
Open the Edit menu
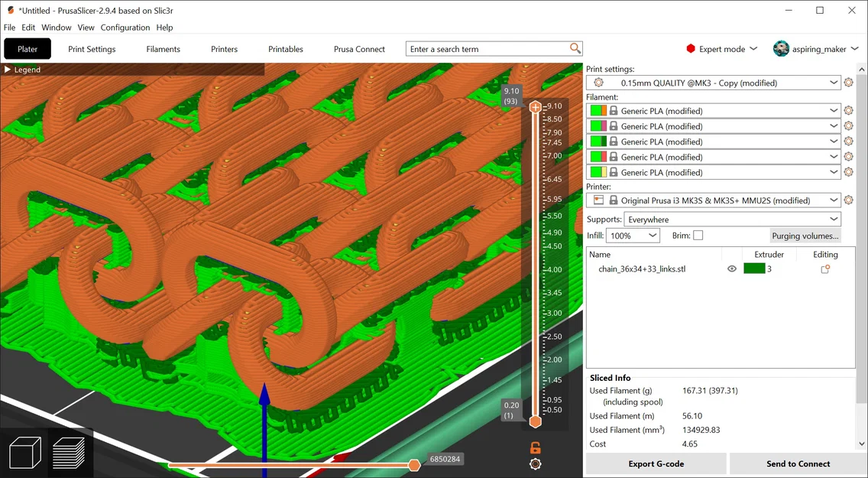[x=28, y=27]
